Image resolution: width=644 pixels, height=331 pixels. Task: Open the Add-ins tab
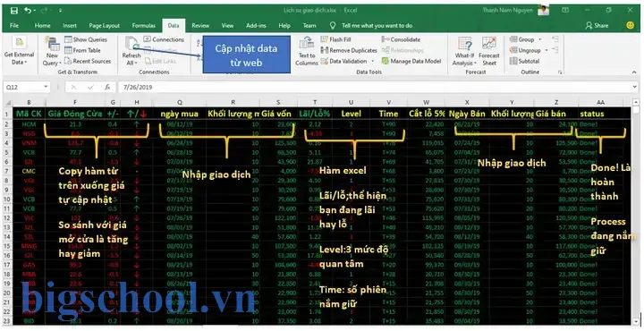(257, 25)
